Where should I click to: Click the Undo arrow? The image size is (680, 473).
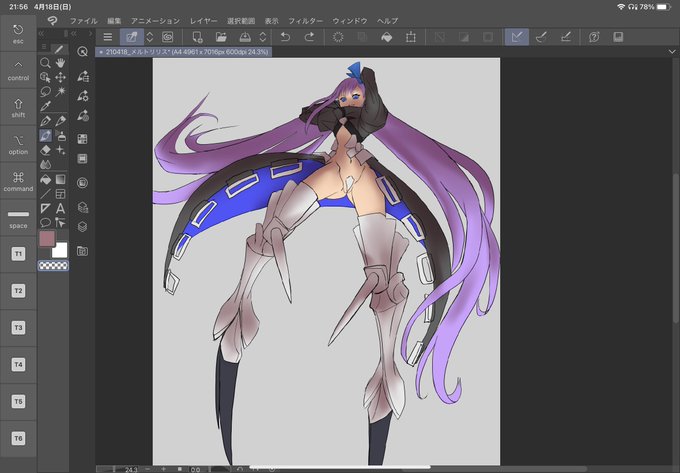pyautogui.click(x=285, y=37)
